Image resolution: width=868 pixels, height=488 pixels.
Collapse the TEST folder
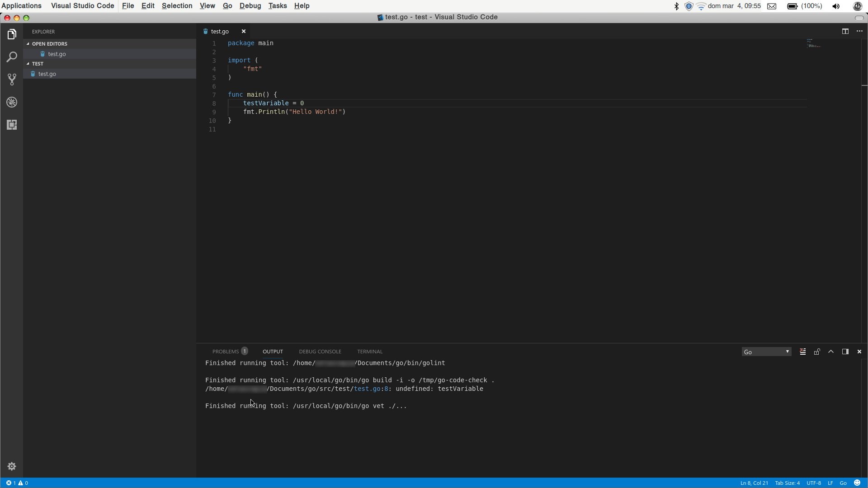[38, 64]
